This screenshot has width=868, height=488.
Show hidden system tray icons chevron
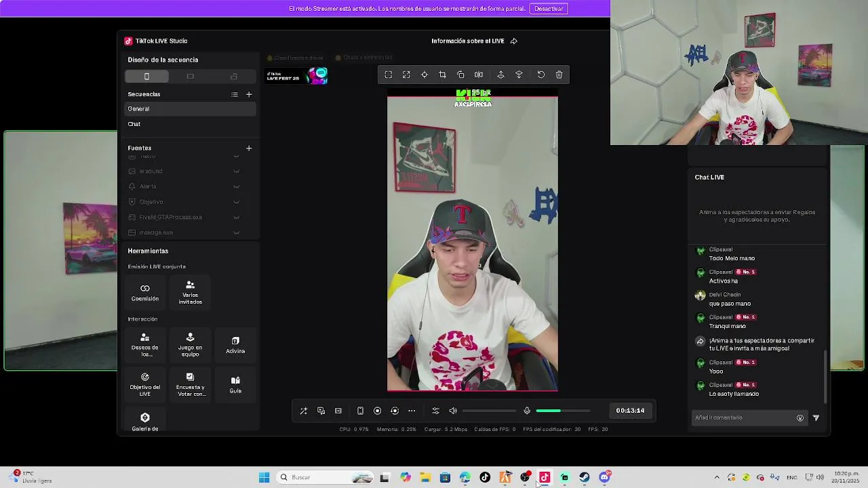click(x=717, y=477)
